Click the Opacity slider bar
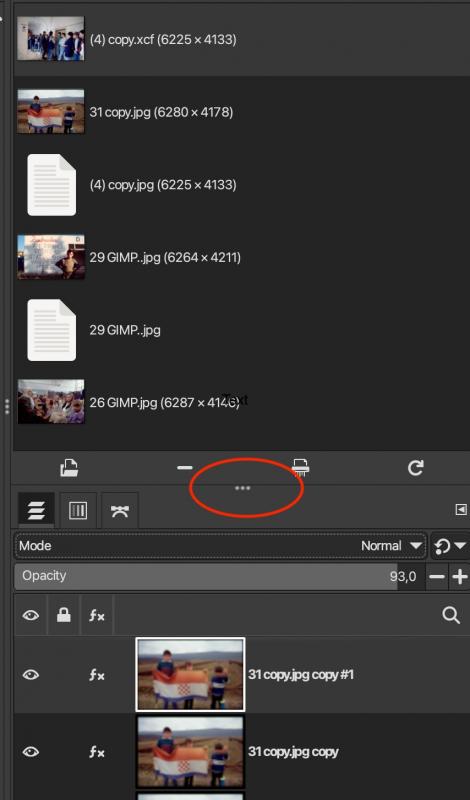 (219, 577)
